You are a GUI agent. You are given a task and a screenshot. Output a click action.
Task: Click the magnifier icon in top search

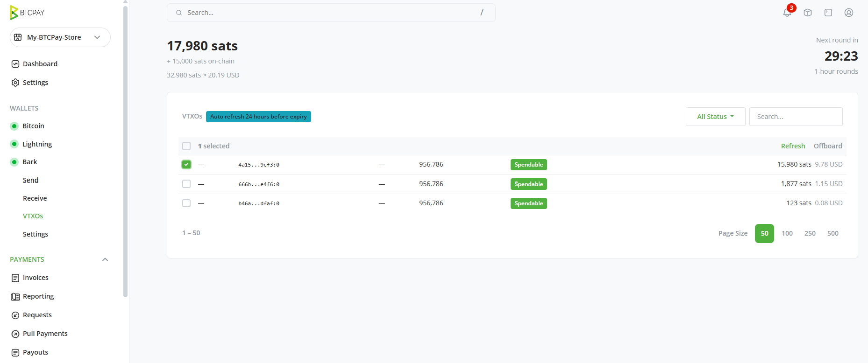pos(179,13)
